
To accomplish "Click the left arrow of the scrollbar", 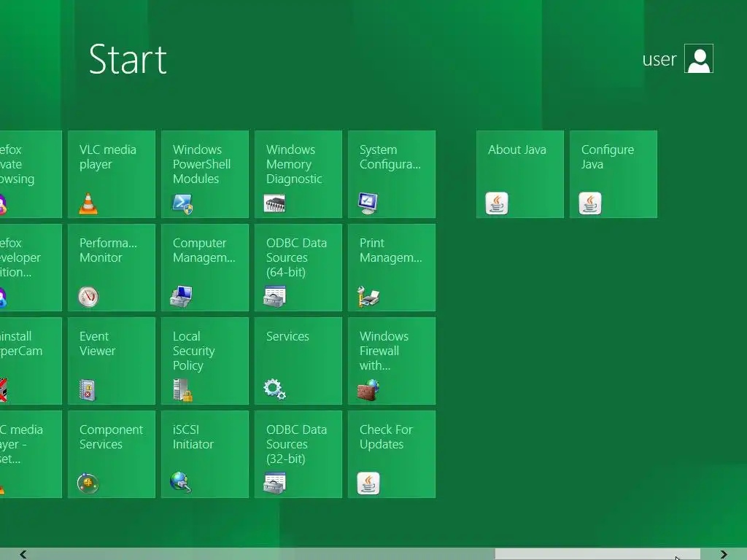I will click(x=23, y=554).
